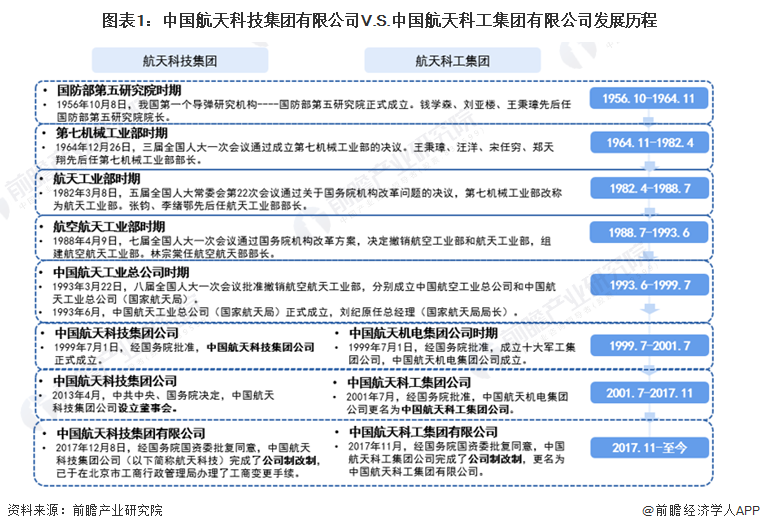
Task: Click the heading 中国航天科工集团有限公司
Action: point(423,432)
